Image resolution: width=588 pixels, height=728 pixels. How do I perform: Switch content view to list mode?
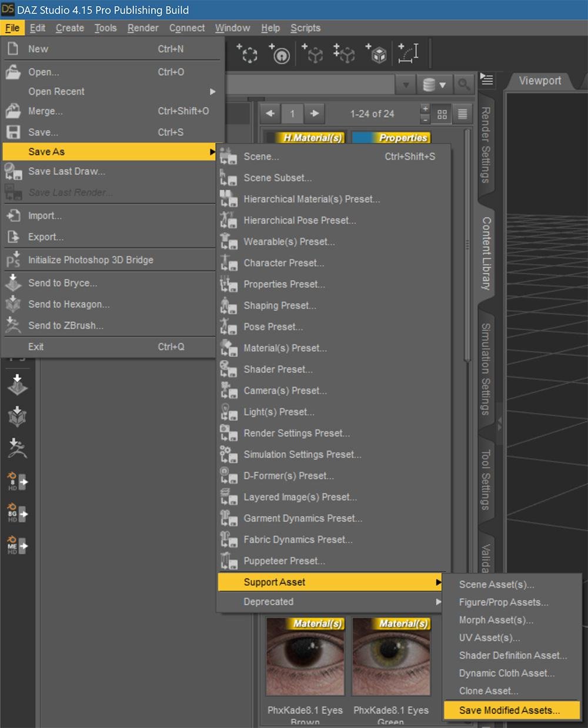coord(463,114)
